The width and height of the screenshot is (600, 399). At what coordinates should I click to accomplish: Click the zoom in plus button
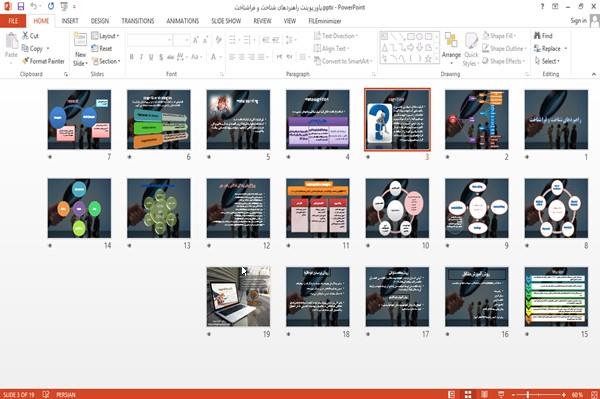564,394
